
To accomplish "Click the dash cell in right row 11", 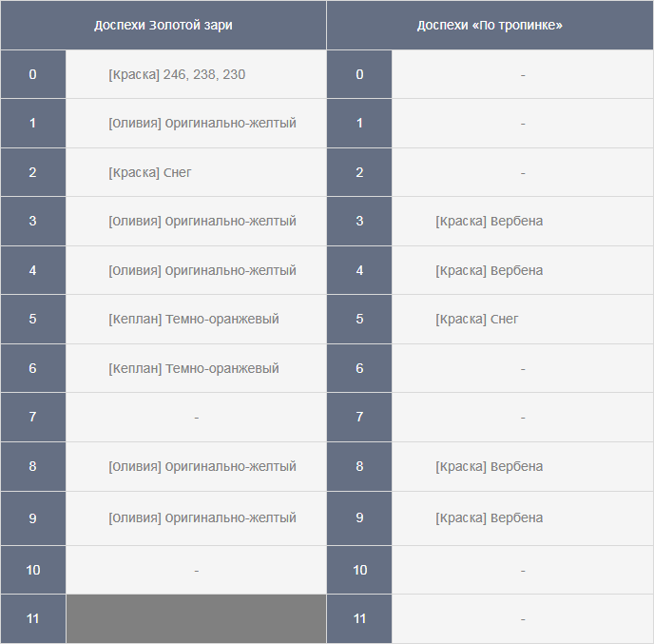I will pos(523,619).
